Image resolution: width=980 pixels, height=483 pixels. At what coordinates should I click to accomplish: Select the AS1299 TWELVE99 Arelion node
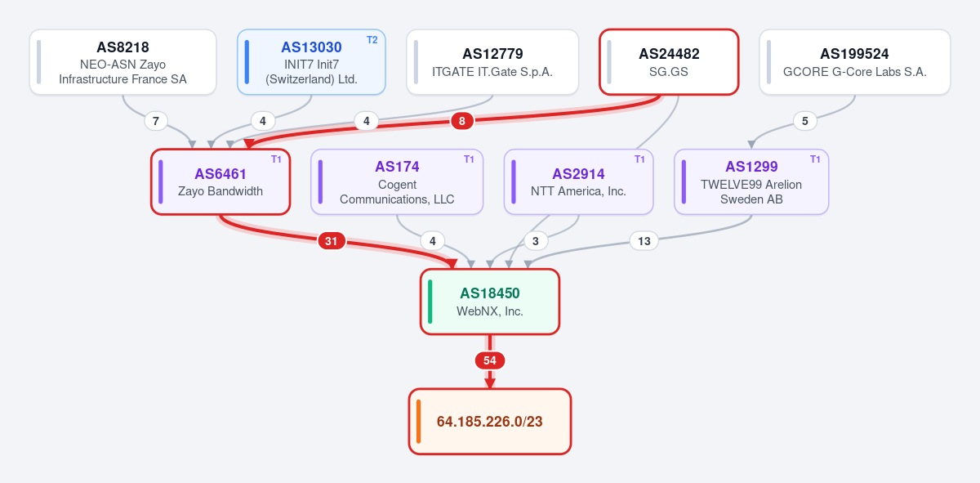point(751,181)
